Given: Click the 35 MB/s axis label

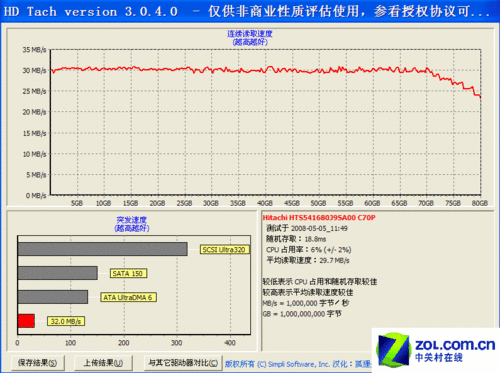Looking at the screenshot, I should 34,50.
